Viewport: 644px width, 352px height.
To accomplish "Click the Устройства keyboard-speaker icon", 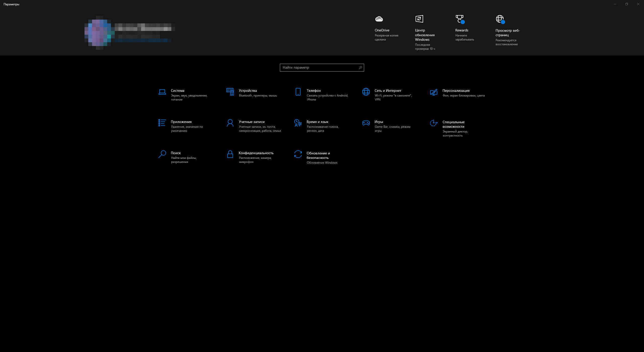I will (x=230, y=92).
